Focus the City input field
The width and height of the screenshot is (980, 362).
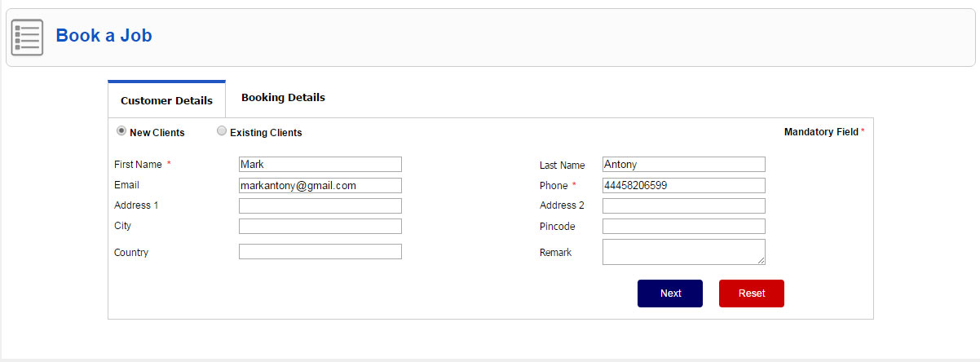pyautogui.click(x=320, y=226)
